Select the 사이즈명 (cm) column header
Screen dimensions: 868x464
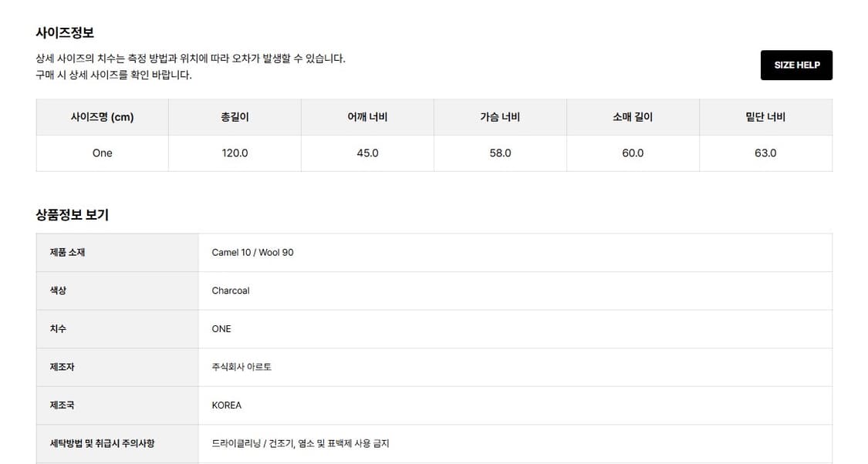(102, 116)
